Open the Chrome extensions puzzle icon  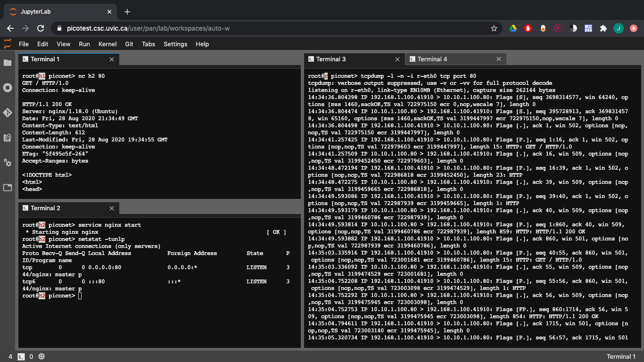(603, 28)
